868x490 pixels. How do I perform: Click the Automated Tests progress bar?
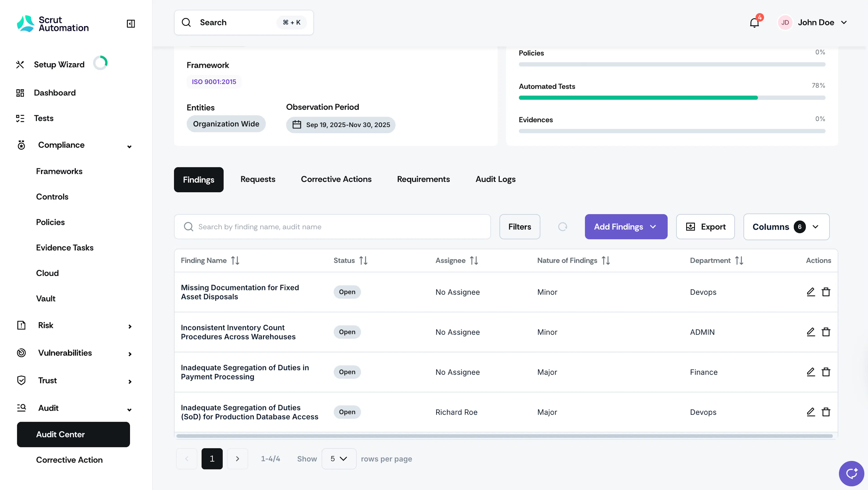672,98
